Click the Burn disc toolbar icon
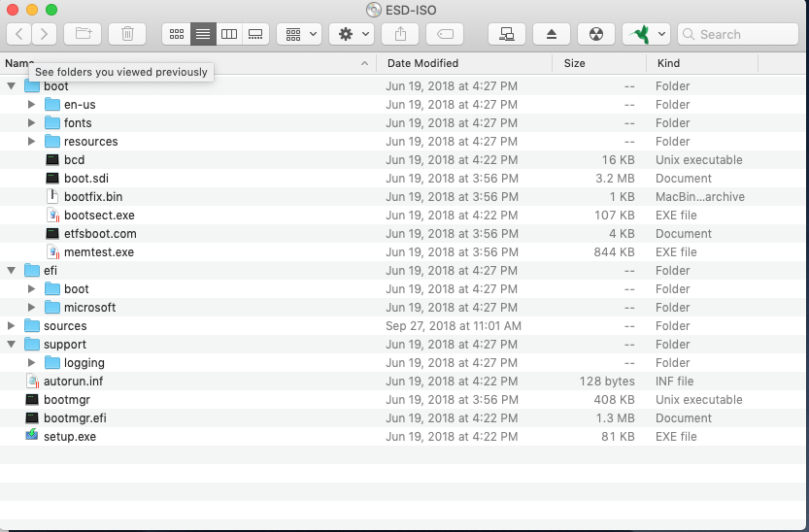The height and width of the screenshot is (532, 809). (596, 34)
